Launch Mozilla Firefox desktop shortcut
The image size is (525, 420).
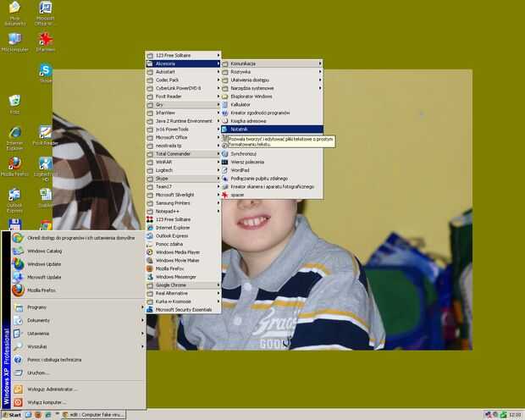click(x=14, y=167)
